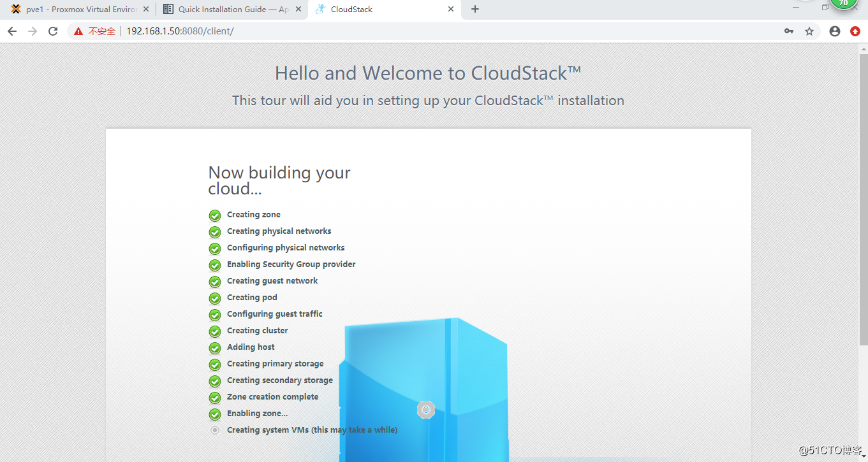Click green check beside Enabling Security Group provider
The height and width of the screenshot is (462, 868).
tap(215, 265)
